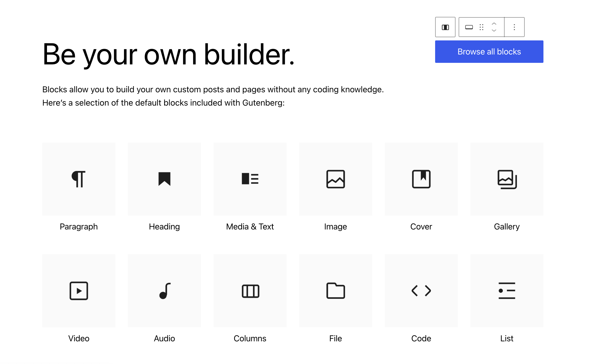Click the drag handle dots in toolbar

pyautogui.click(x=482, y=27)
